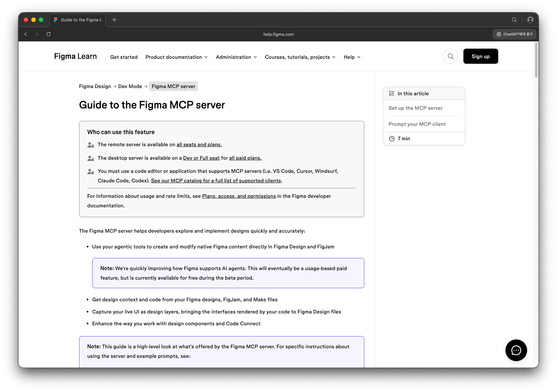The width and height of the screenshot is (557, 392).
Task: Click the person icon beside desktop server line
Action: point(91,158)
